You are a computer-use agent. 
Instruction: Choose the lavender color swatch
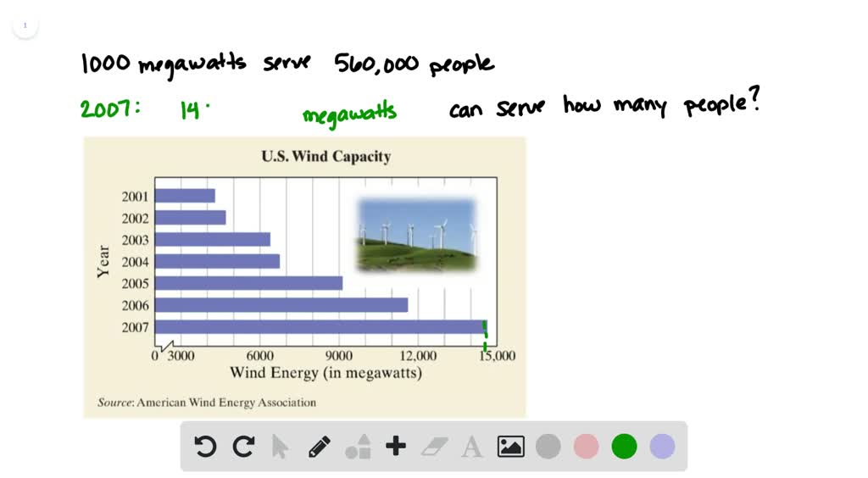point(662,447)
